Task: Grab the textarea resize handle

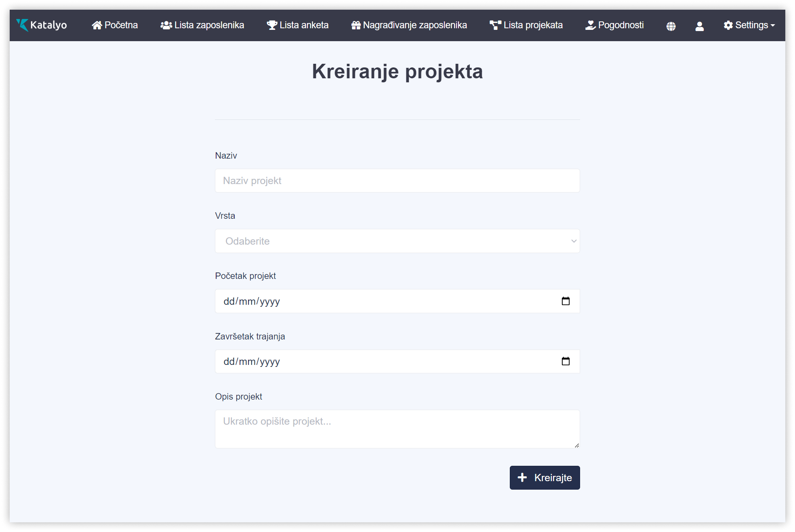Action: click(577, 446)
